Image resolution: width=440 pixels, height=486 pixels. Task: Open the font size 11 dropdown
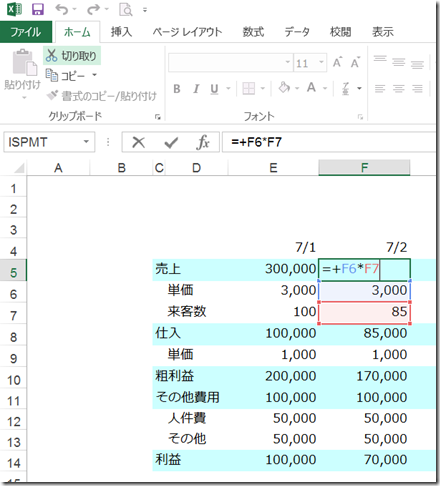coord(321,62)
